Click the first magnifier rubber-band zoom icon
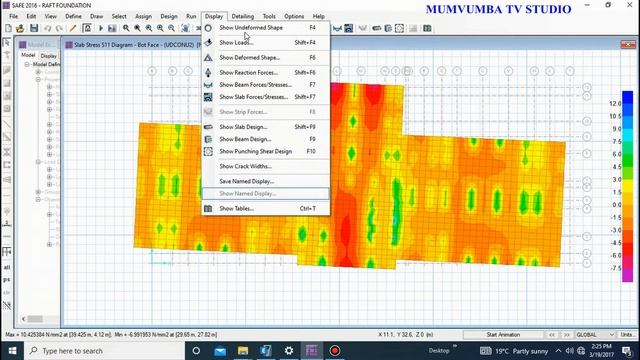640x360 pixels. click(x=126, y=28)
